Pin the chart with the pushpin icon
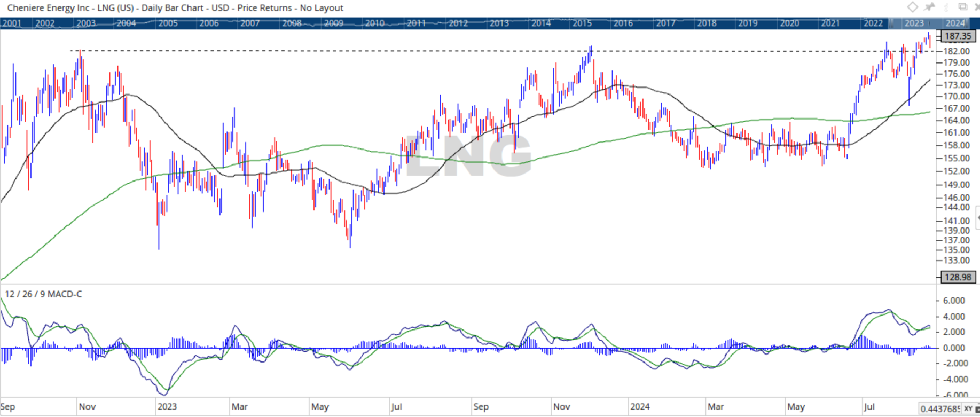The image size is (980, 417). tap(930, 7)
